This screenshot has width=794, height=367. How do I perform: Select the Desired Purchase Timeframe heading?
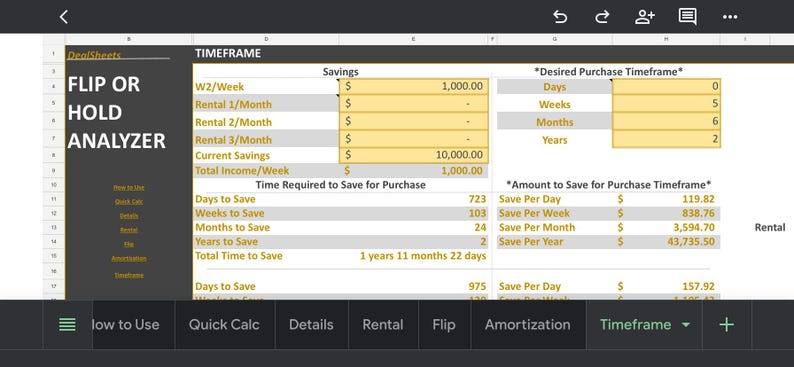pyautogui.click(x=608, y=72)
